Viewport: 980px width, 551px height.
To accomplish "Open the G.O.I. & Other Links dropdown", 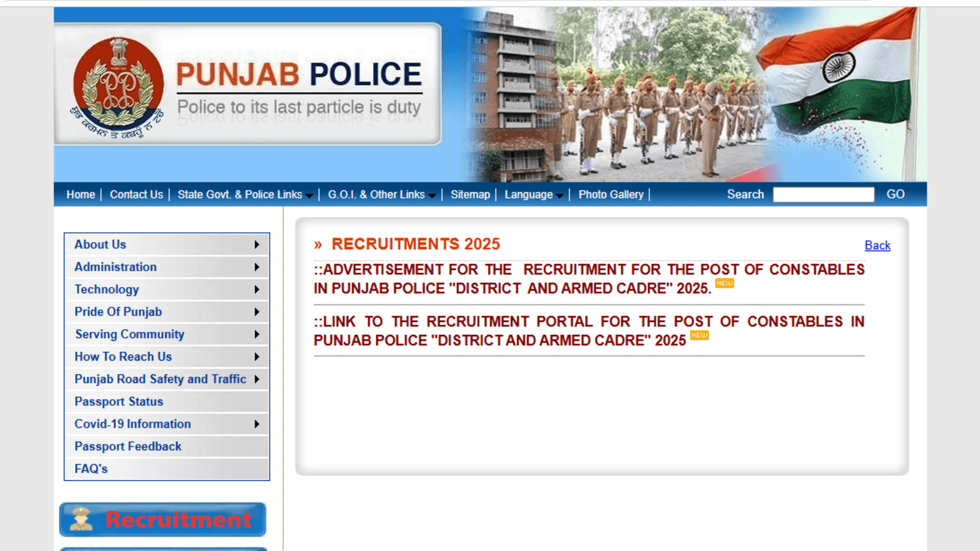I will 381,195.
